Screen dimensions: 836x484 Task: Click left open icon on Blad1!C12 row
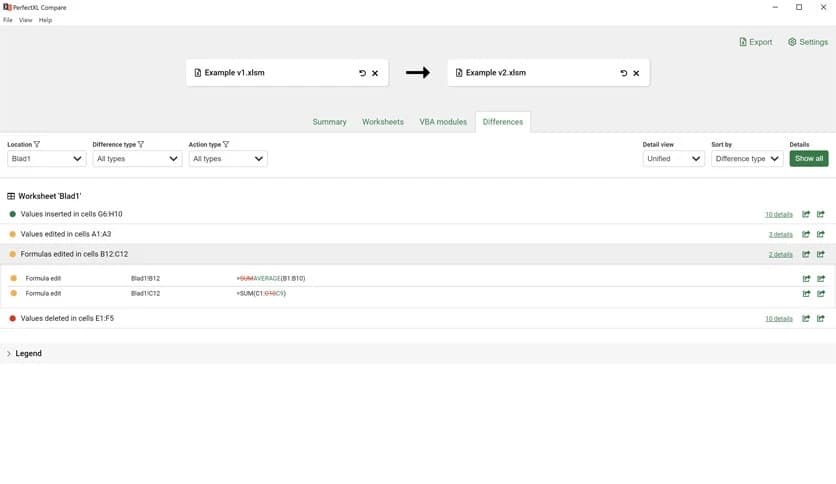pos(806,294)
